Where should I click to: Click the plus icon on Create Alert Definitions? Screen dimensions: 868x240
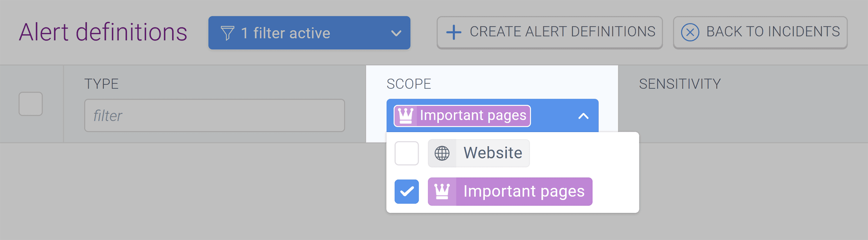point(453,32)
